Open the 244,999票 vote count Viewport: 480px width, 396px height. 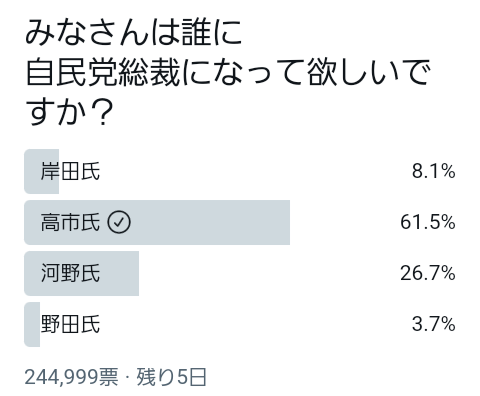[x=71, y=377]
